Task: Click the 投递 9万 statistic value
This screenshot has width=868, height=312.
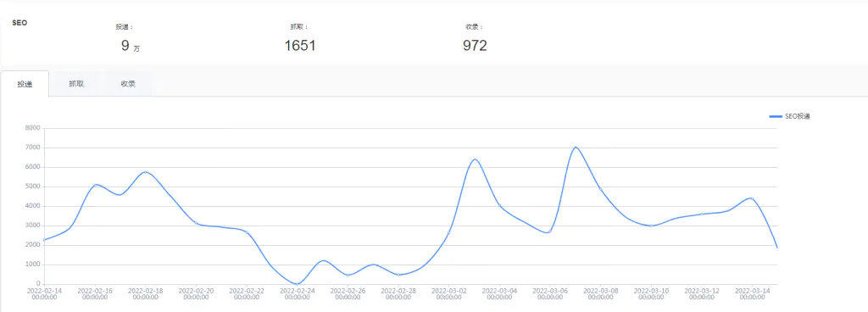Action: pyautogui.click(x=131, y=46)
